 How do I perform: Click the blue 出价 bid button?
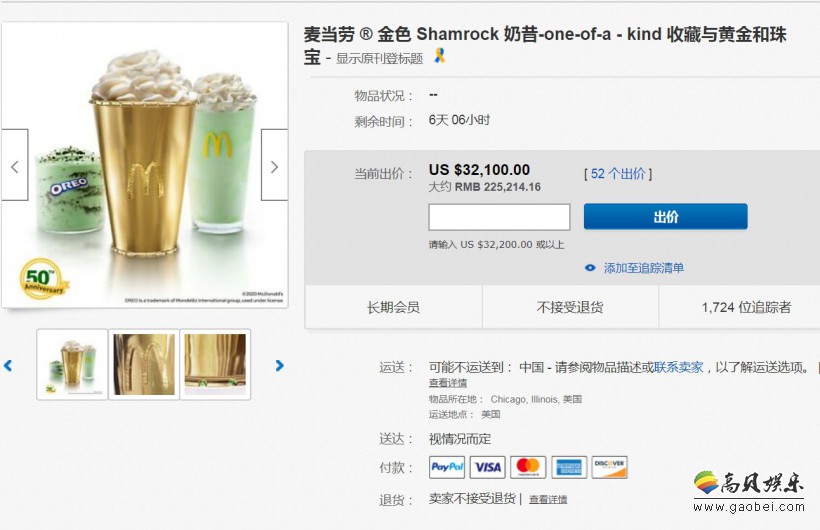tap(666, 217)
